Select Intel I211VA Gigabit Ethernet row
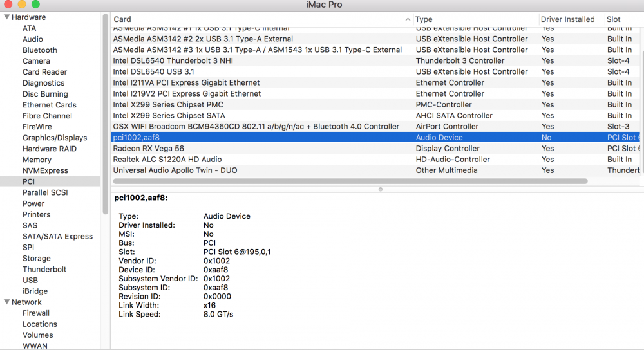Screen dimensions: 644x350 375,83
